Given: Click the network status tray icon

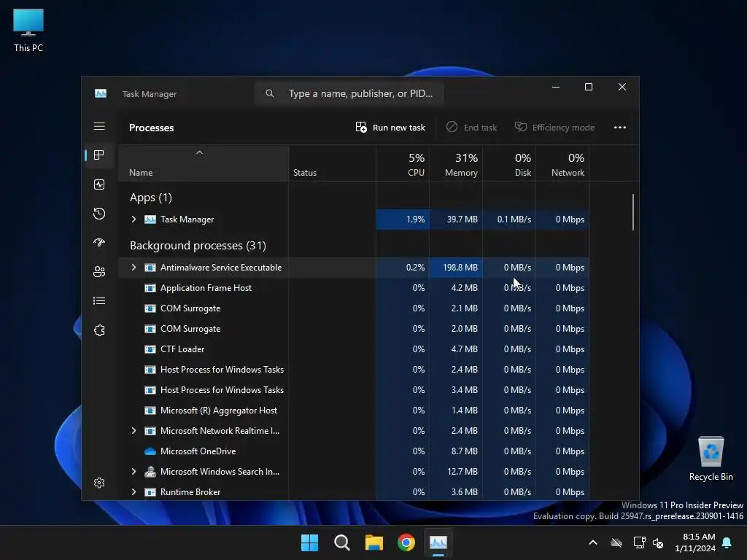Looking at the screenshot, I should (639, 542).
